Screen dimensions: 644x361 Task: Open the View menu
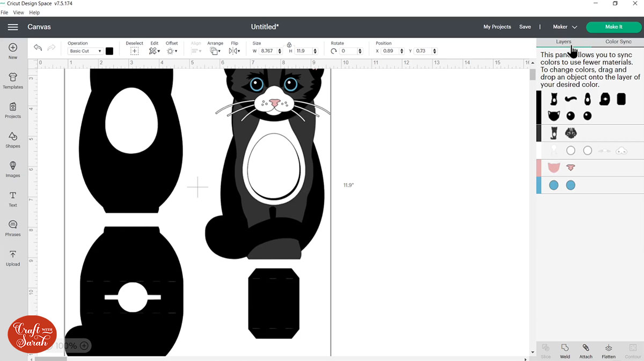point(18,12)
